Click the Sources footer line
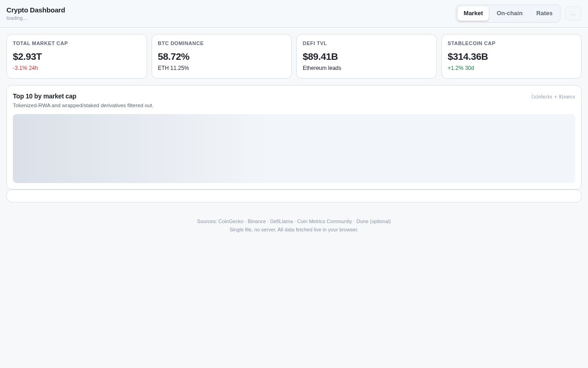The height and width of the screenshot is (368, 588). (294, 221)
